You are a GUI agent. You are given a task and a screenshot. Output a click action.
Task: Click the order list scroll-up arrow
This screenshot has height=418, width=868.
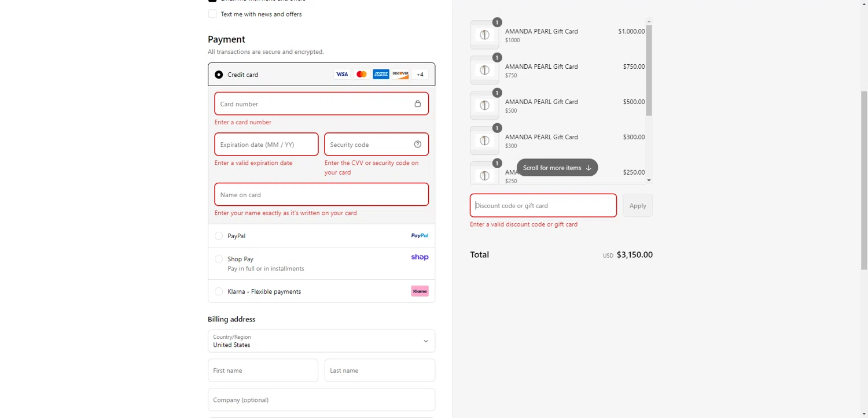click(x=649, y=22)
